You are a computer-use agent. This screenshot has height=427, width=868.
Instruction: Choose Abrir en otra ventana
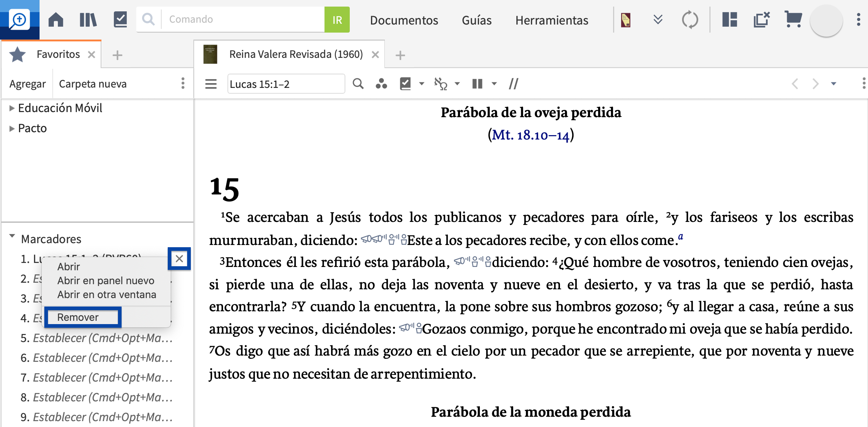107,294
